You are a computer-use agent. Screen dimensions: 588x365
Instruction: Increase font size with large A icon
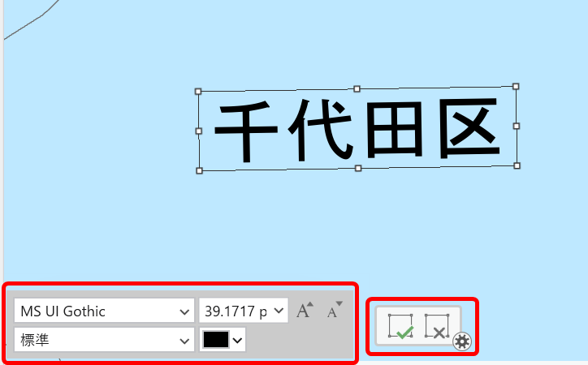(x=305, y=311)
